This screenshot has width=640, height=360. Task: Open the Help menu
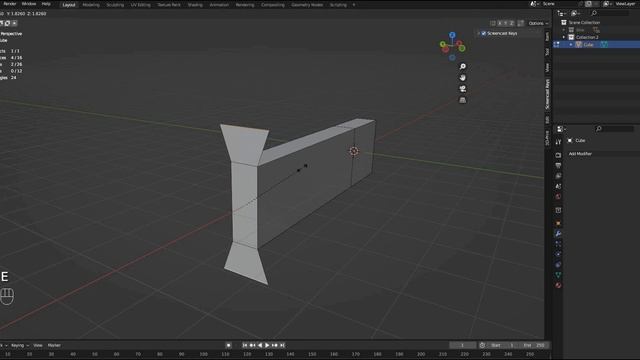46,4
